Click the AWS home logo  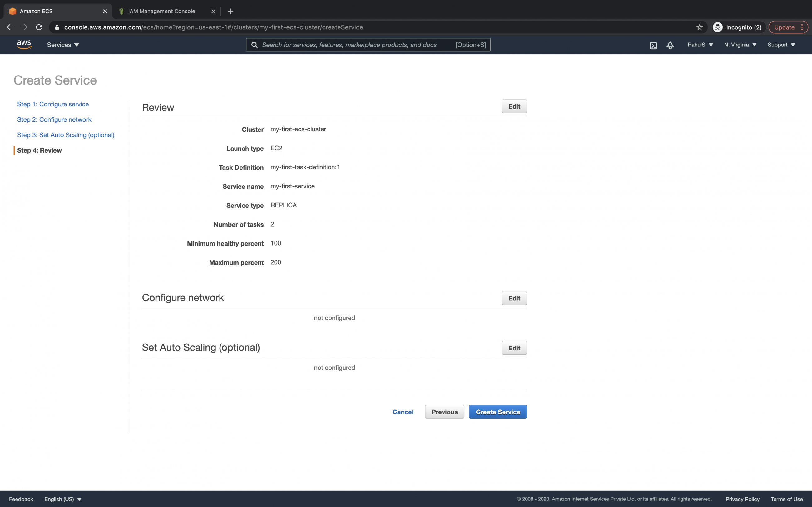coord(23,45)
